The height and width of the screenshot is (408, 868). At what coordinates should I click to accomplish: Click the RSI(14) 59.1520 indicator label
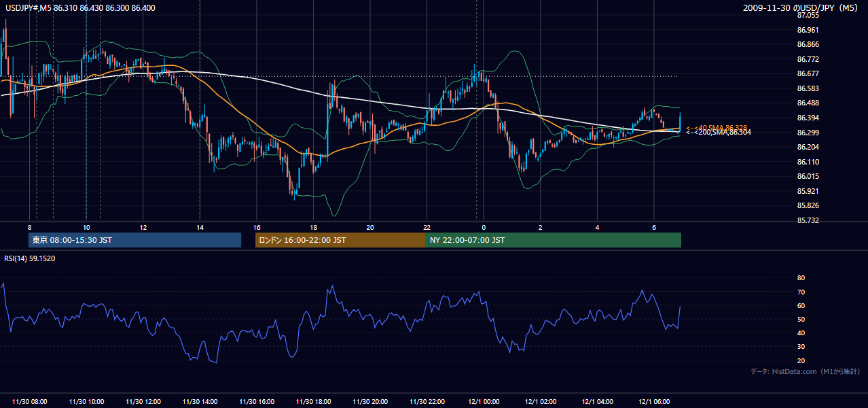point(30,258)
